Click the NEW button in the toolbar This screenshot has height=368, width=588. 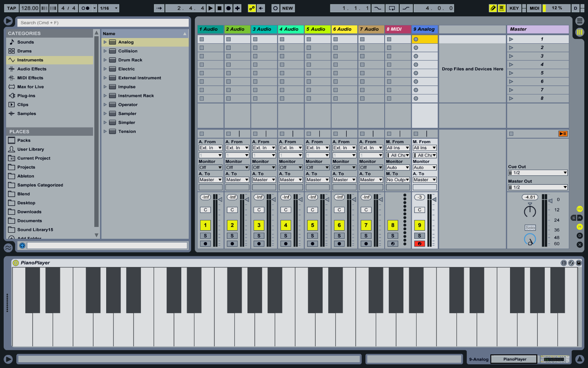pyautogui.click(x=287, y=8)
